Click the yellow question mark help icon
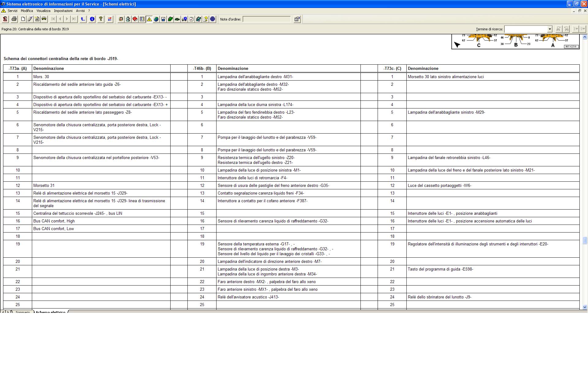Viewport: 588px width, 375px height. point(101,19)
